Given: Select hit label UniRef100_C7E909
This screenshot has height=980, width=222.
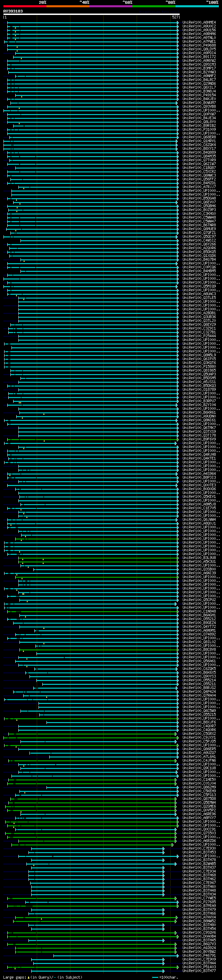Looking at the screenshot, I should [199, 959].
